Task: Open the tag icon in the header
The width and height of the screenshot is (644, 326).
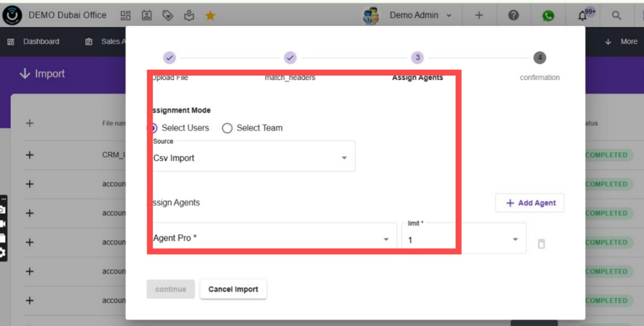Action: pos(168,16)
